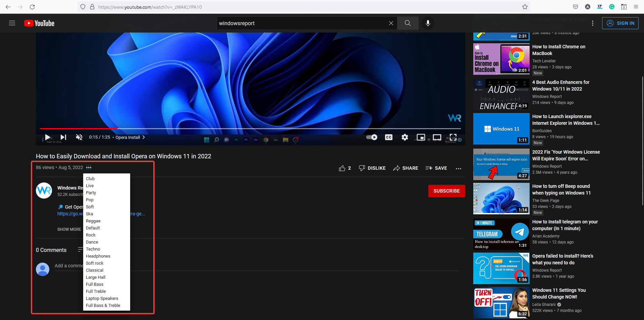Click SHARE under the video
The height and width of the screenshot is (320, 644).
406,168
